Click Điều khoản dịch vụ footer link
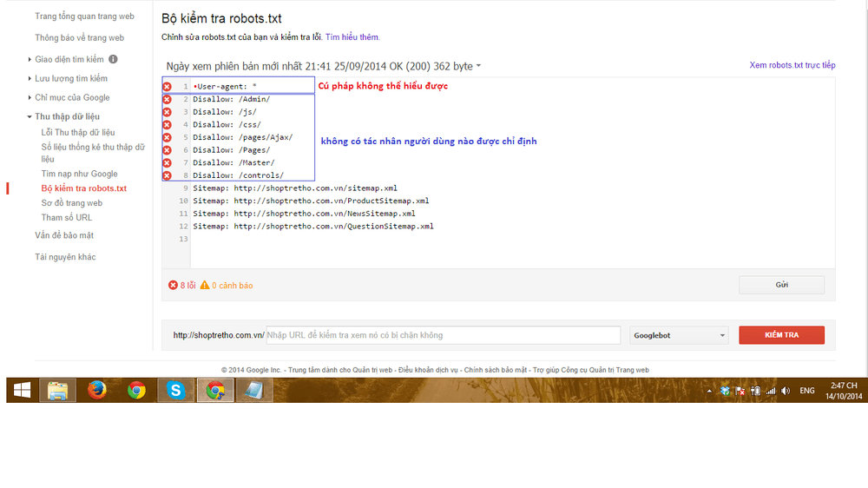868x488 pixels. click(428, 370)
